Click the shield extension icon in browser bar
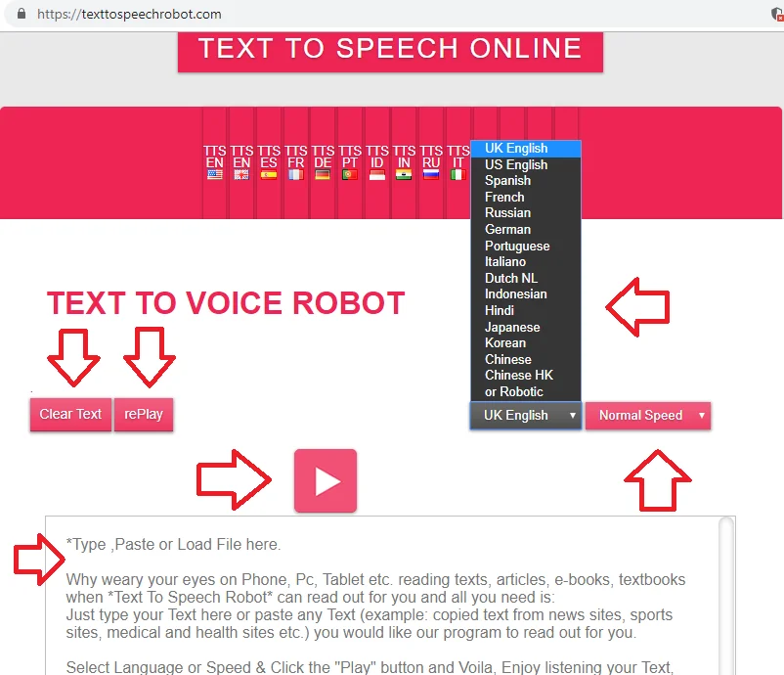The width and height of the screenshot is (784, 675). [x=777, y=14]
